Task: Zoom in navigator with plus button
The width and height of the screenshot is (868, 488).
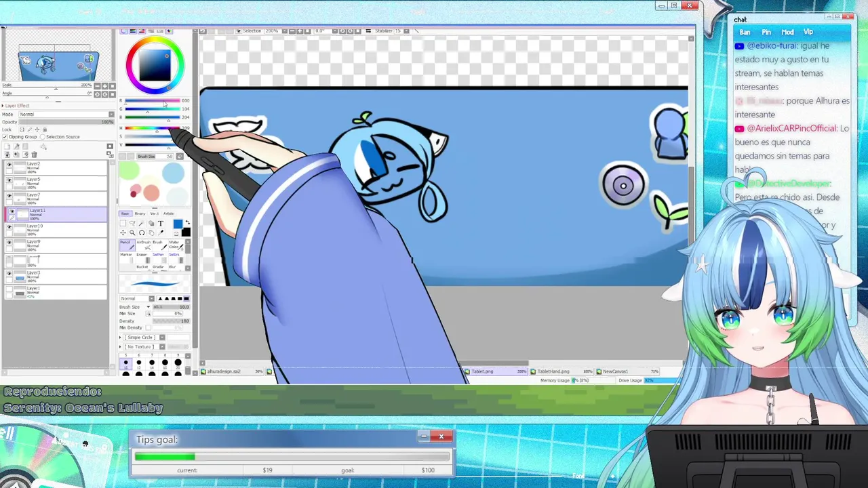Action: pyautogui.click(x=104, y=86)
